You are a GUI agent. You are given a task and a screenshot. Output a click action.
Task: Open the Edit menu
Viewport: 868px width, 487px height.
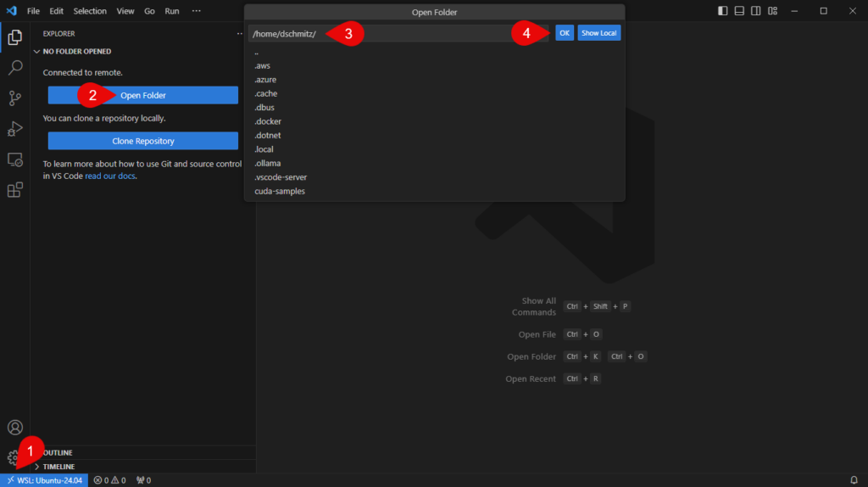click(57, 11)
